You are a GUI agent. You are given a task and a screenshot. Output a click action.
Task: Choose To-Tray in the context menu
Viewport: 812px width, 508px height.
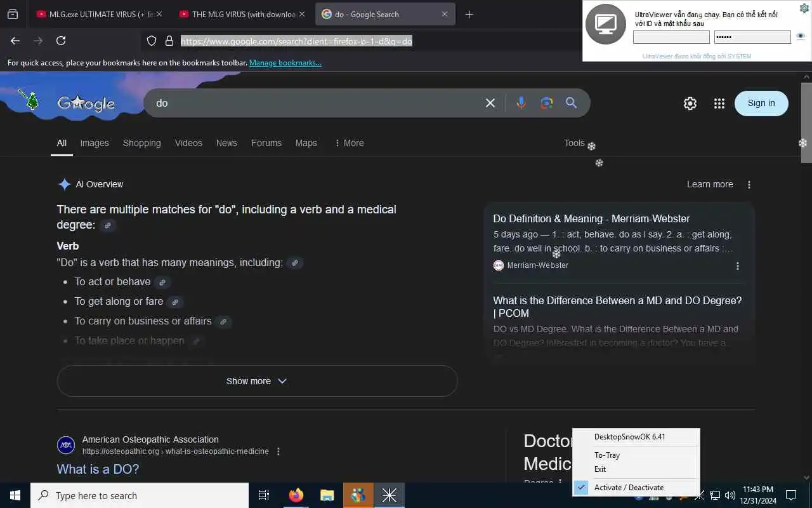(636, 455)
